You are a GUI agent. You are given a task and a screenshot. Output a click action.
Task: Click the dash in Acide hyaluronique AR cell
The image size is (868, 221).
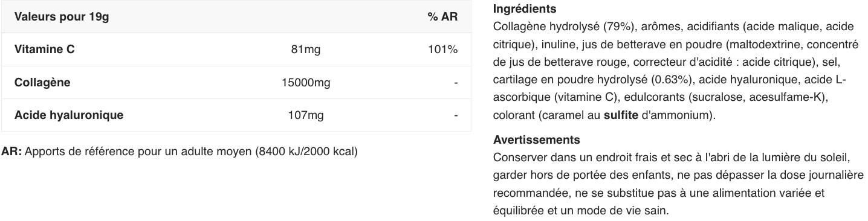click(456, 115)
